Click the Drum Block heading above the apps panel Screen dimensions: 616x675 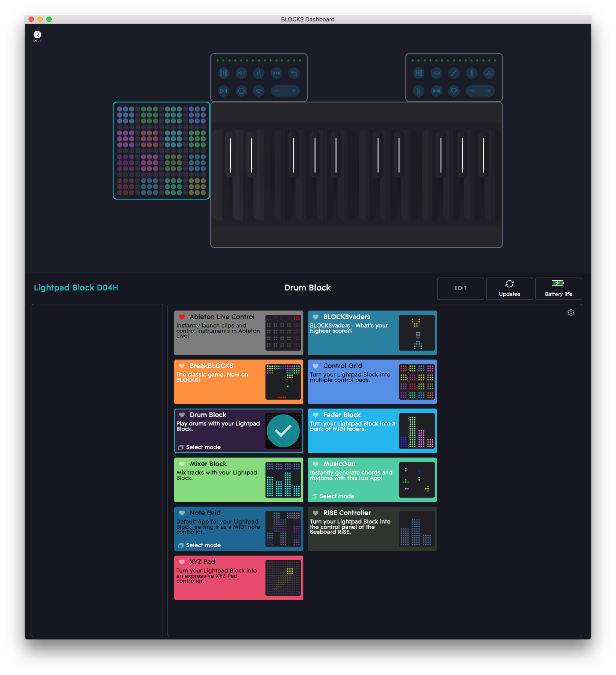[x=308, y=288]
